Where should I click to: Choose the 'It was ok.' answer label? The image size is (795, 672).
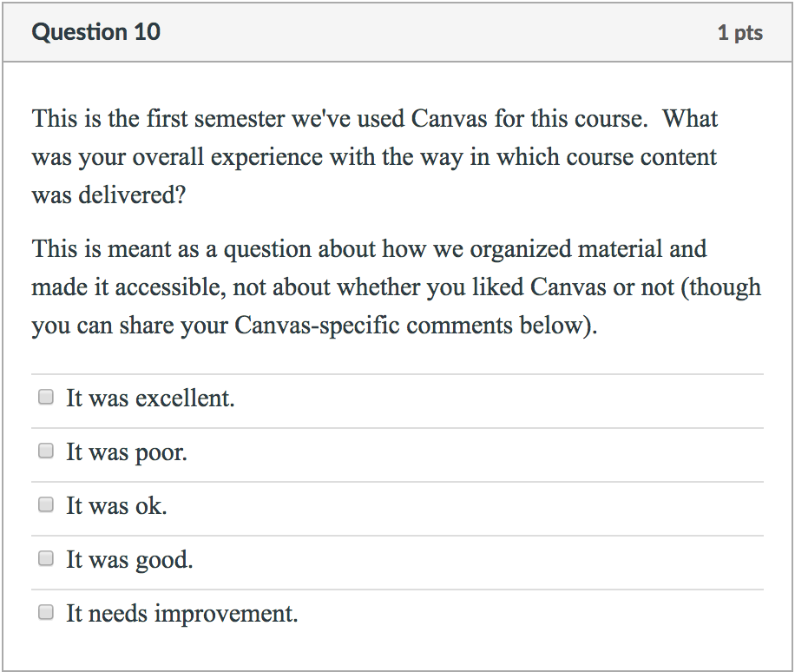click(116, 506)
